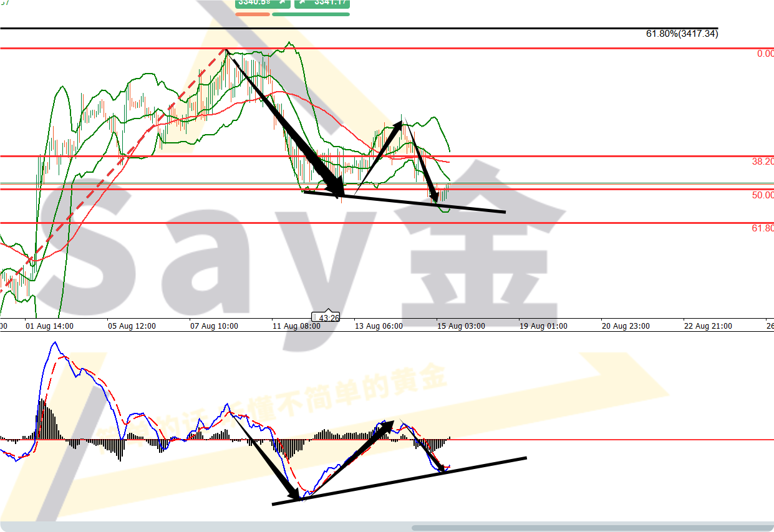Select the black support trendline below price lows
This screenshot has height=532, width=774.
404,202
